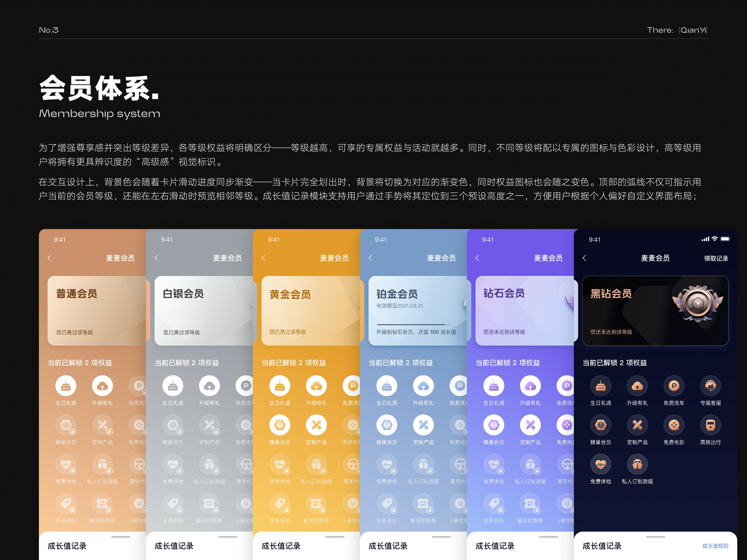Tap locked 会员折扣 icon in 普通会员 screen
747x560 pixels.
pos(66,503)
